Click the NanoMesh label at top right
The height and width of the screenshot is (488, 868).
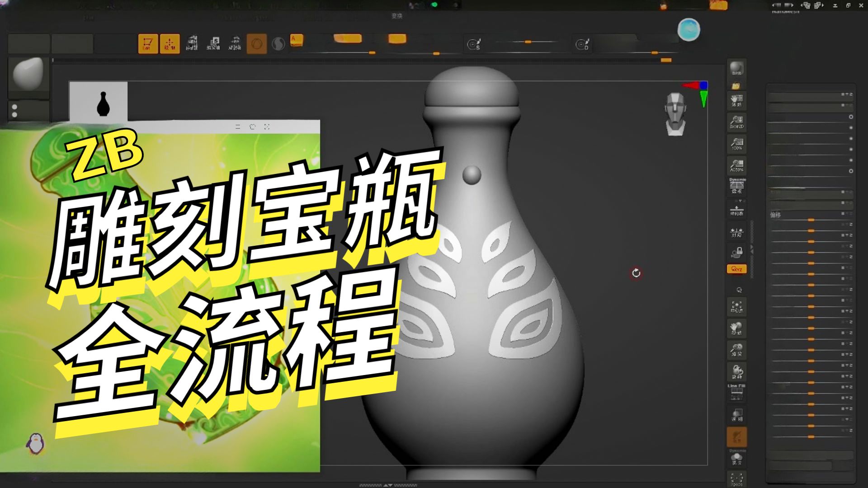click(x=785, y=11)
